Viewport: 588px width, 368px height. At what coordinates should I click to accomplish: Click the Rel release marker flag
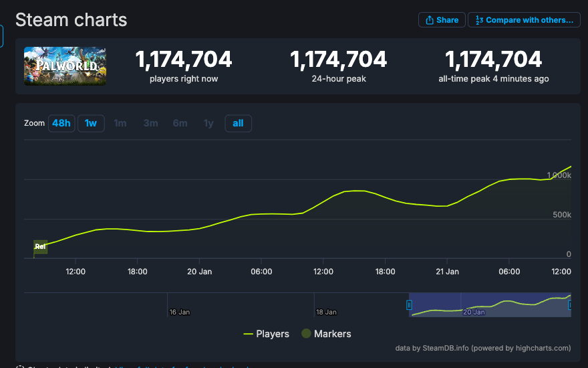[41, 247]
